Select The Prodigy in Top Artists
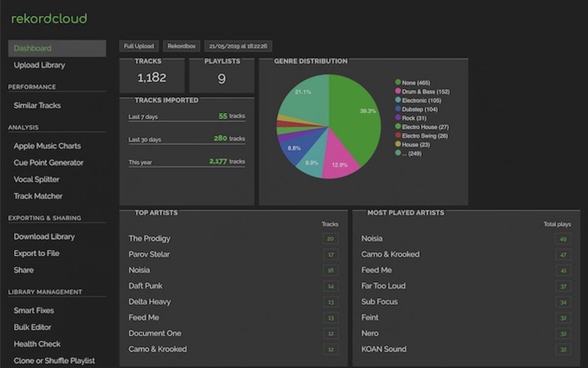 tap(149, 239)
